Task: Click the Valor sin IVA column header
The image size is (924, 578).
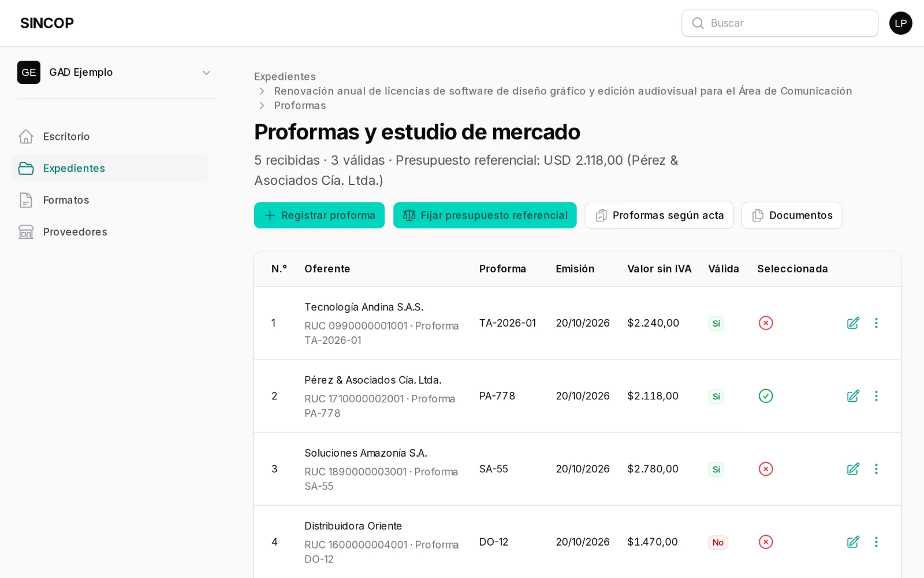Action: click(660, 269)
